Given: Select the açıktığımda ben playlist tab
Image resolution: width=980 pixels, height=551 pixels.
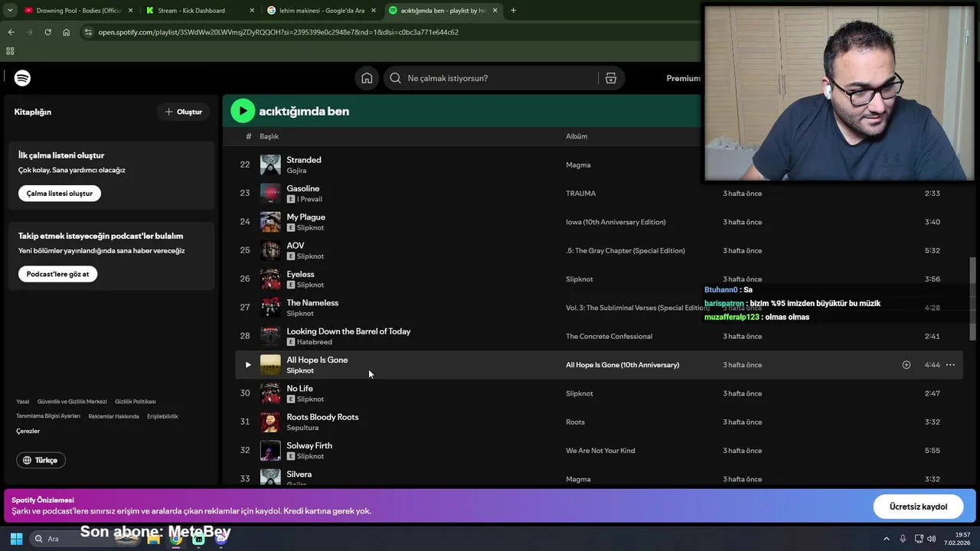Looking at the screenshot, I should point(443,11).
